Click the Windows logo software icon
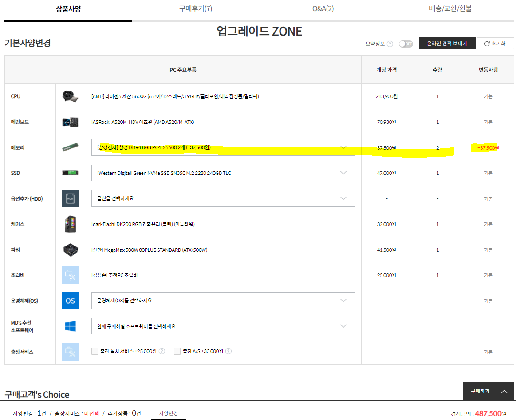Image resolution: width=516 pixels, height=420 pixels. pyautogui.click(x=70, y=326)
